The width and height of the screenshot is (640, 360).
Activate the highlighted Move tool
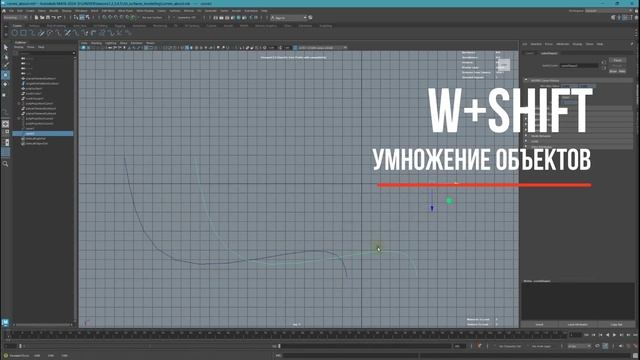pyautogui.click(x=6, y=75)
